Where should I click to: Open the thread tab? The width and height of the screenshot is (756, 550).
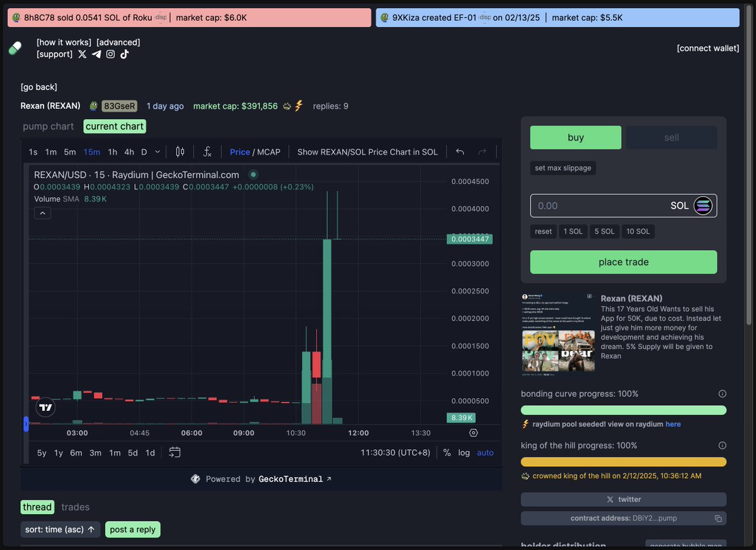[x=37, y=507]
